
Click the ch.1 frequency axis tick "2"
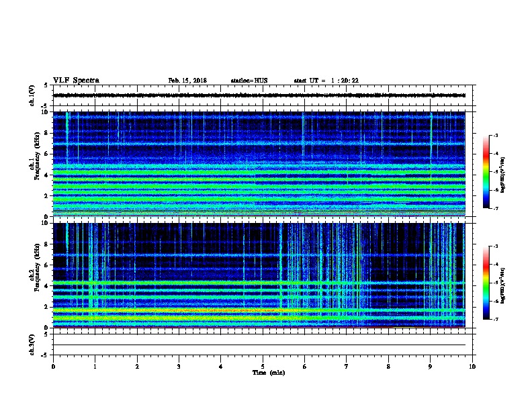46,195
